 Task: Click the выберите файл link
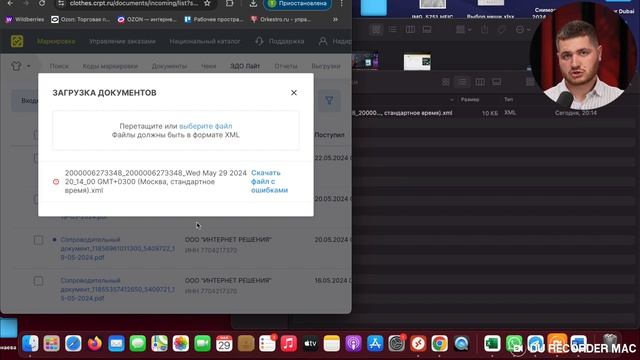[206, 126]
